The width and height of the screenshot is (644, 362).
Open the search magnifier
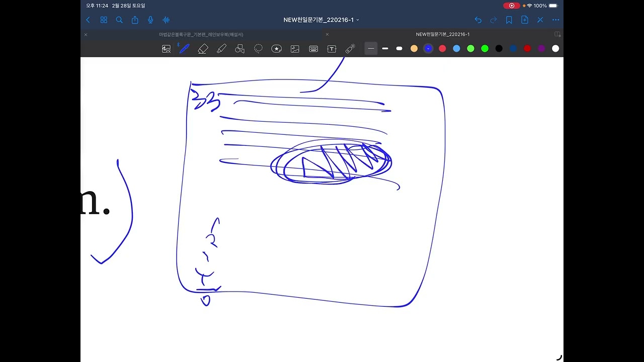click(x=119, y=20)
